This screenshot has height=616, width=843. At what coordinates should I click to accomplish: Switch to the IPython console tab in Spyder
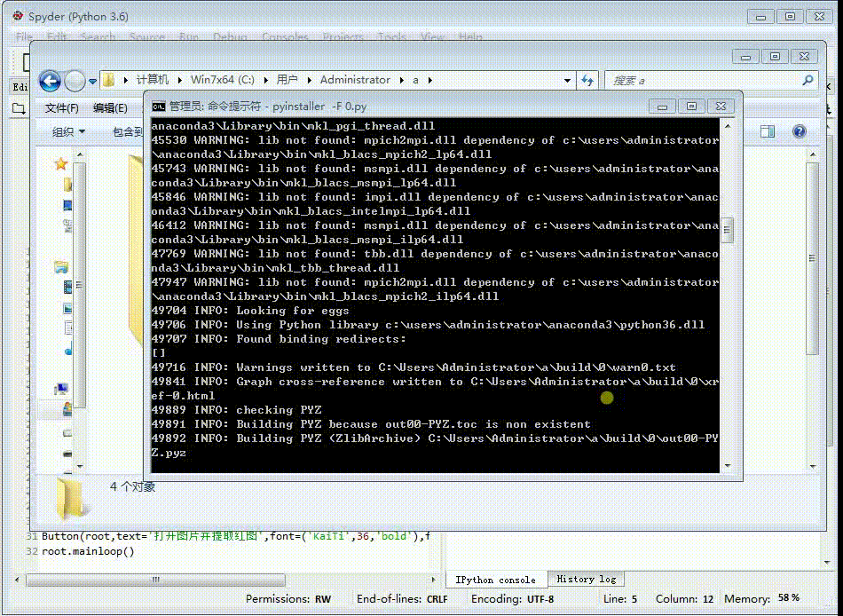point(496,580)
